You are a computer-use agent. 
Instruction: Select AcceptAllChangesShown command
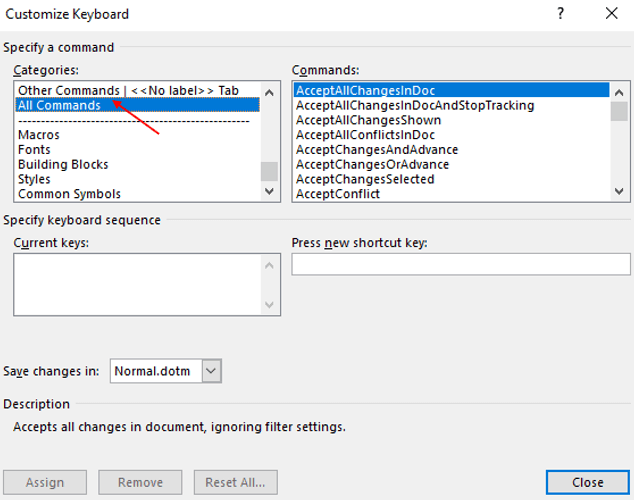[x=368, y=120]
